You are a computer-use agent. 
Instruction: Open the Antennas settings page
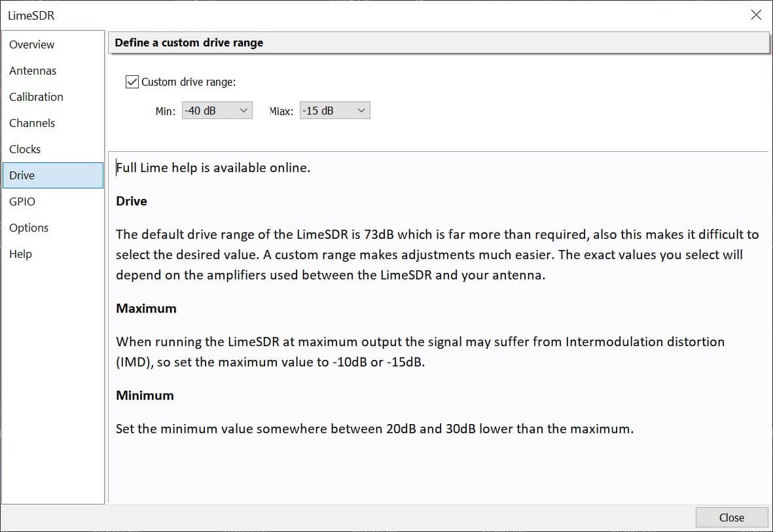33,71
